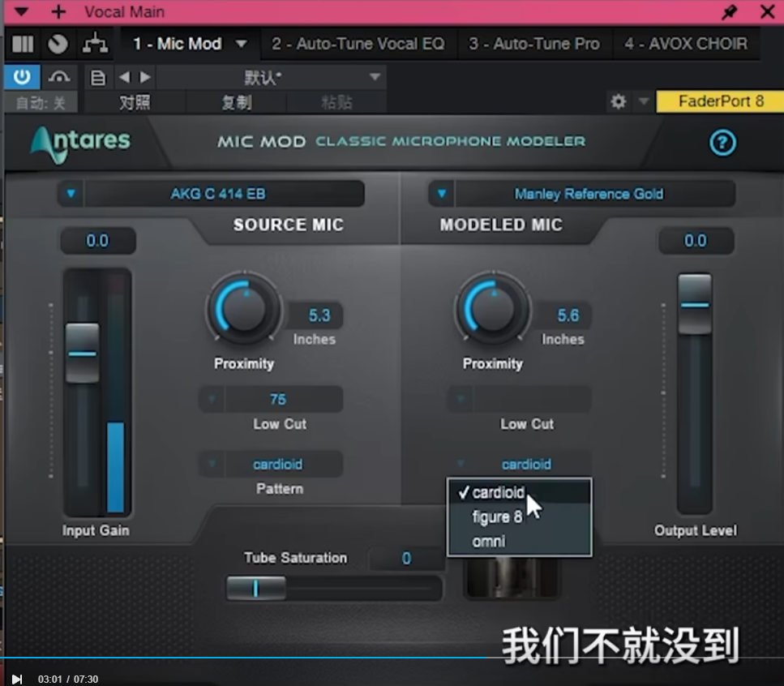This screenshot has width=784, height=686.
Task: Click the sidechain arc icon
Action: tap(59, 77)
